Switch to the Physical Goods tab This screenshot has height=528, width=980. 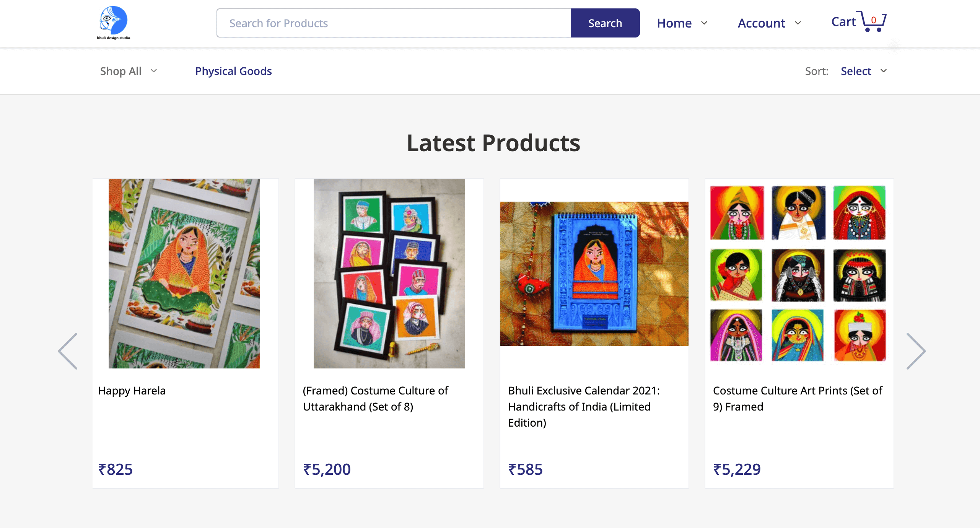click(x=233, y=71)
